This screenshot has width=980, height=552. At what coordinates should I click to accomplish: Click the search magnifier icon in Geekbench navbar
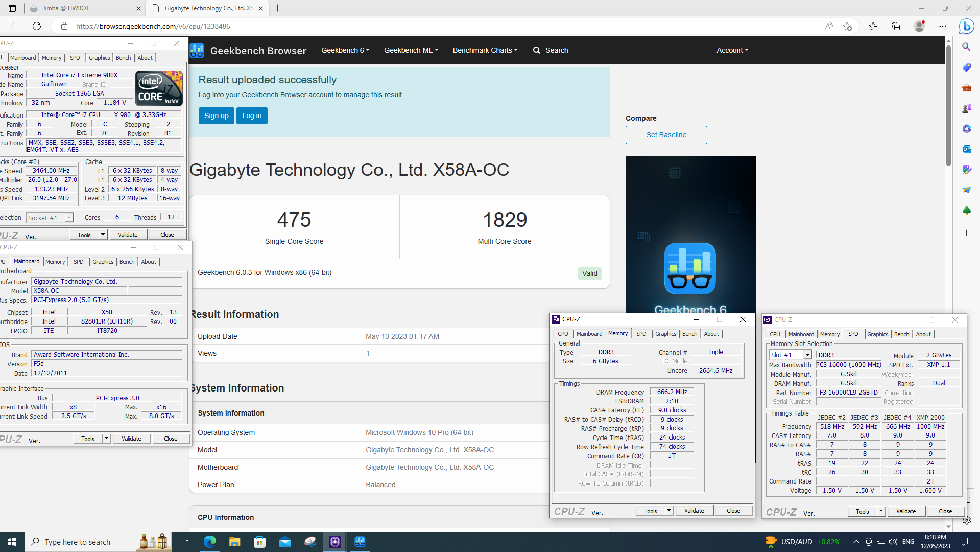pyautogui.click(x=537, y=50)
